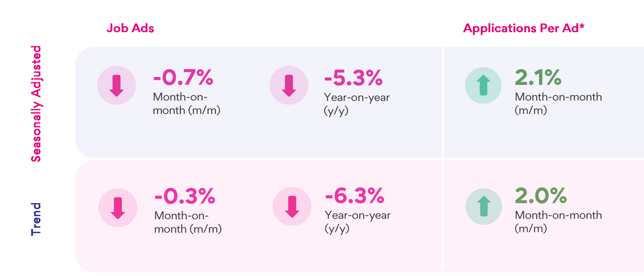Select the Applications Per Ad* heading

point(524,28)
